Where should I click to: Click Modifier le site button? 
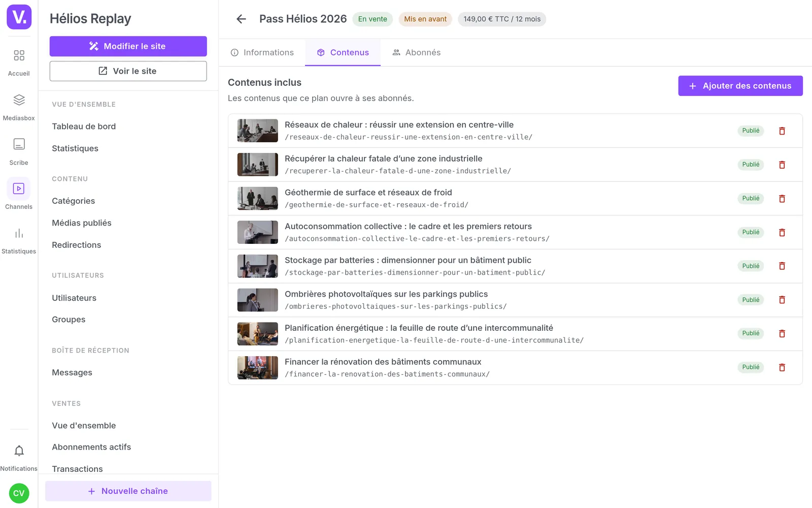[x=128, y=46]
